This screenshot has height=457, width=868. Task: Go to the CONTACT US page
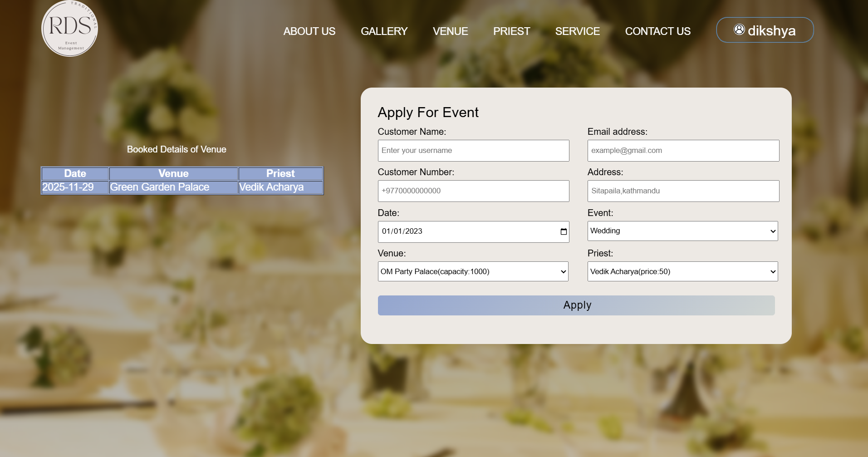coord(657,31)
